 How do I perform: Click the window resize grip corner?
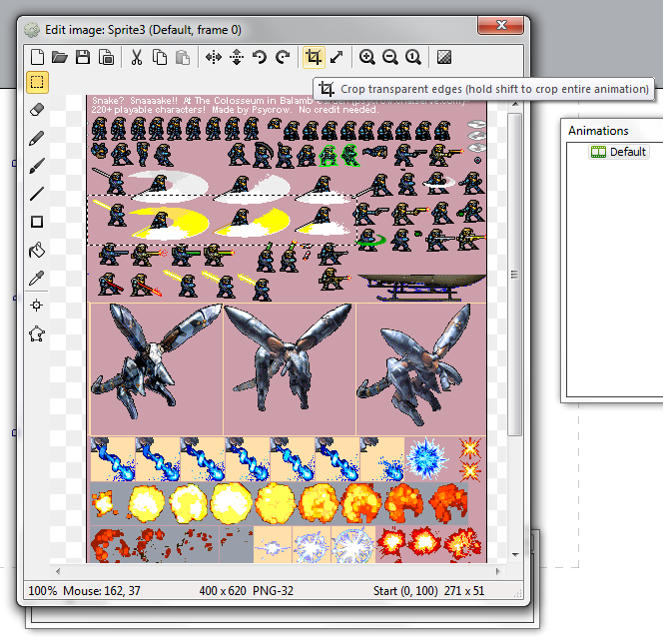pos(517,593)
